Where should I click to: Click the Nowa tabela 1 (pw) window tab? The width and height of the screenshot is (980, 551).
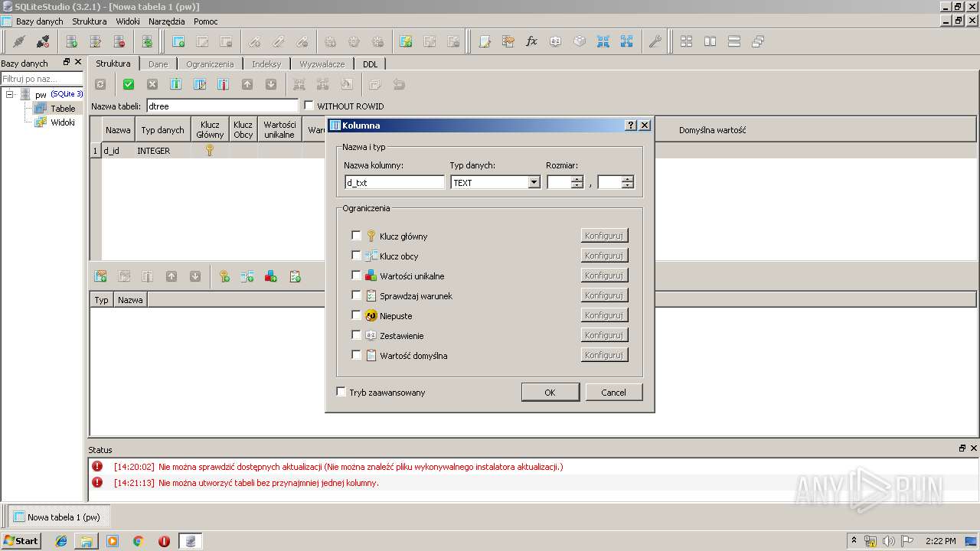[57, 517]
